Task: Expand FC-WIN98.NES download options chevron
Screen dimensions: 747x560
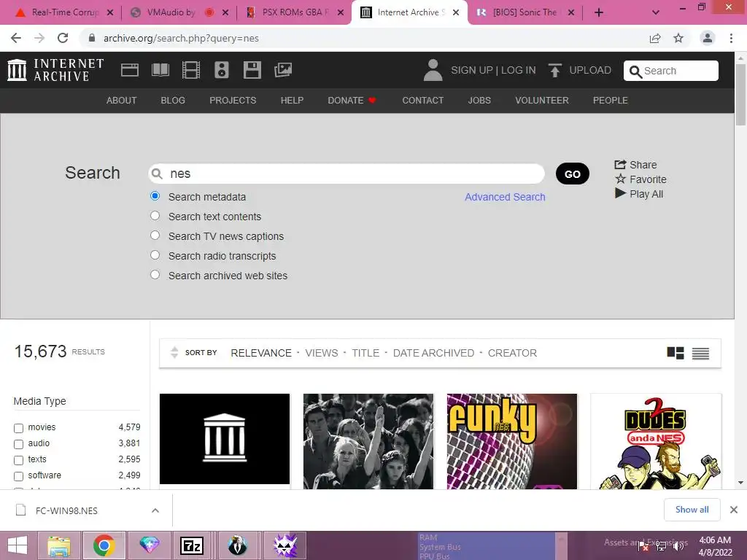Action: coord(155,510)
